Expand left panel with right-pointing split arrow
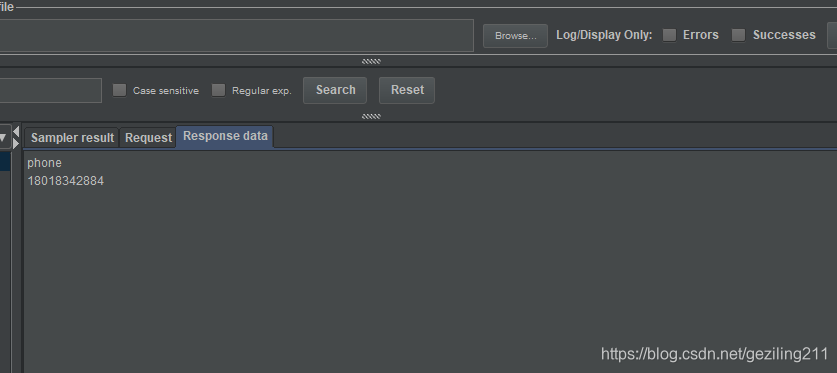 click(16, 144)
